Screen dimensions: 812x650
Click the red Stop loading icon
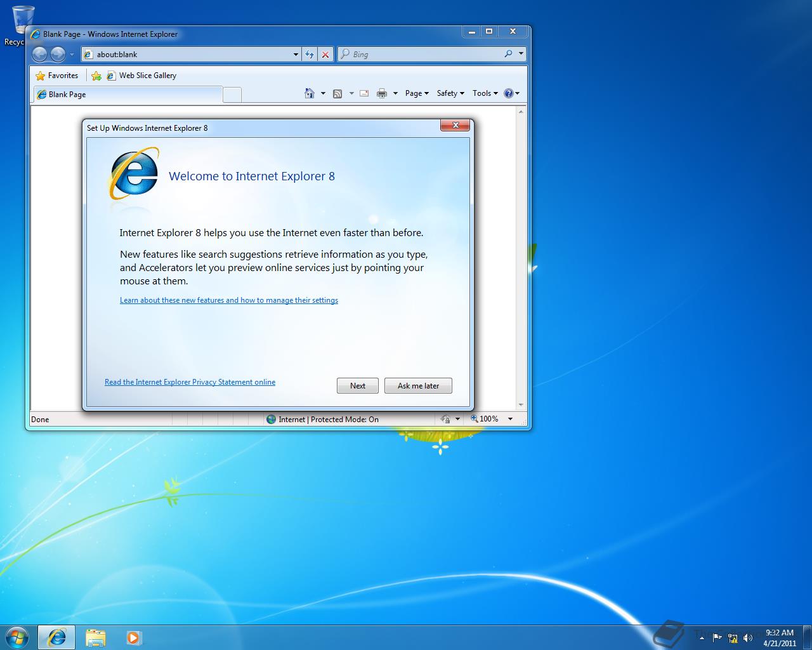(325, 55)
